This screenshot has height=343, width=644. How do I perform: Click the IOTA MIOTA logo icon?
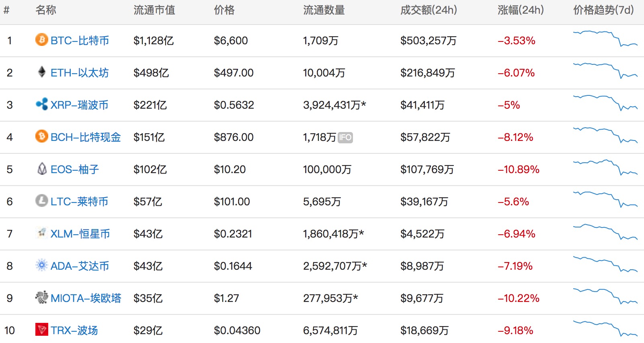point(42,297)
